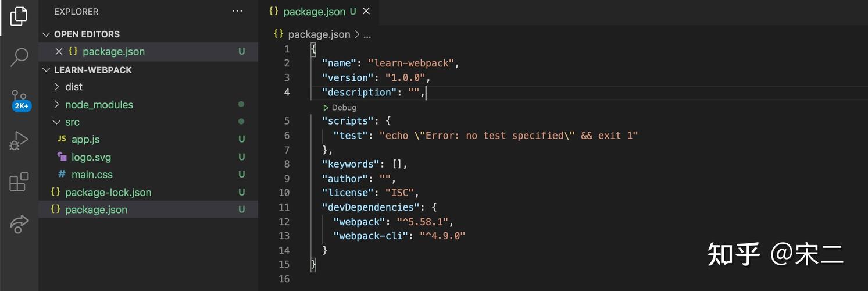Click the green dot beside src
Screen dimensions: 868x291
(x=241, y=122)
